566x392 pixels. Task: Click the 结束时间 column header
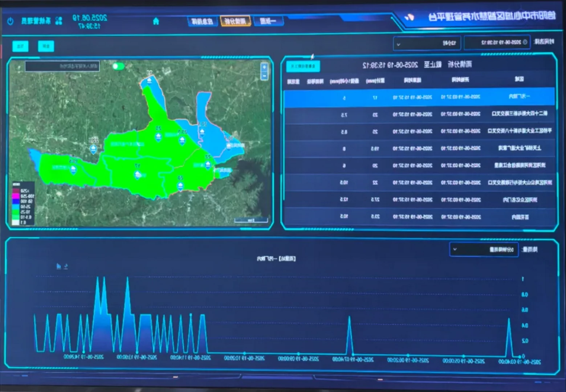412,80
